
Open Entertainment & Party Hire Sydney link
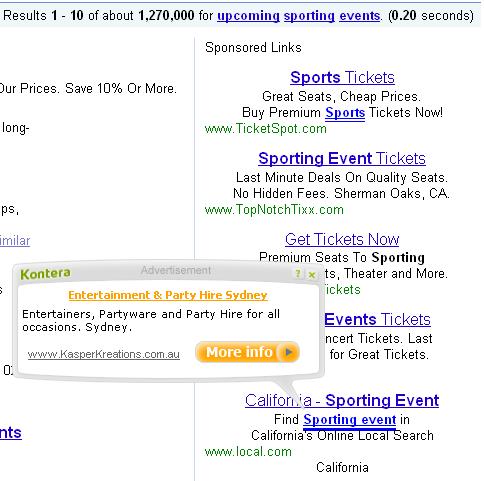[168, 295]
